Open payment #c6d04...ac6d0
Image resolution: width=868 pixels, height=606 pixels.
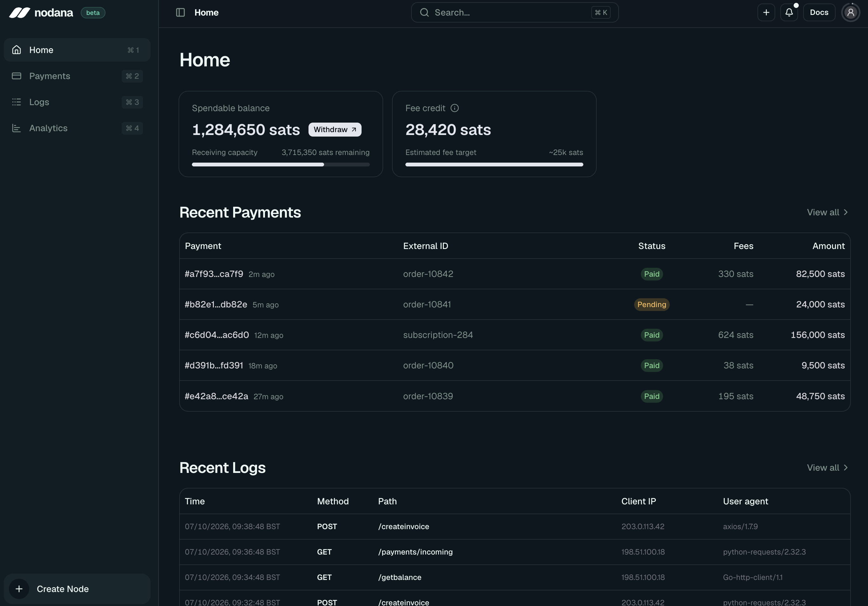coord(217,335)
